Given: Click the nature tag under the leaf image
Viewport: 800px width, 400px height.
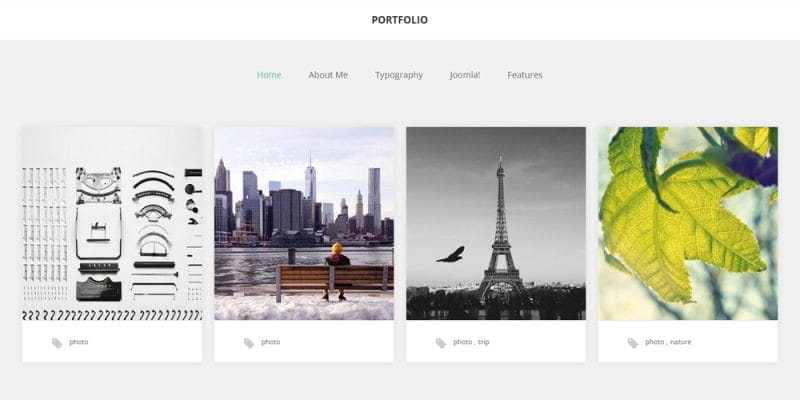Looking at the screenshot, I should click(x=681, y=342).
